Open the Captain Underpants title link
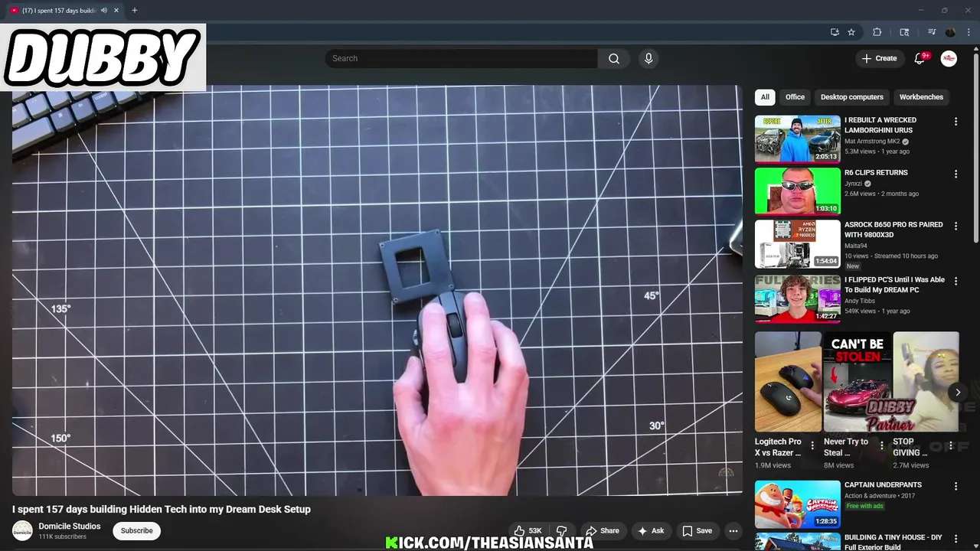The width and height of the screenshot is (980, 551). click(883, 485)
